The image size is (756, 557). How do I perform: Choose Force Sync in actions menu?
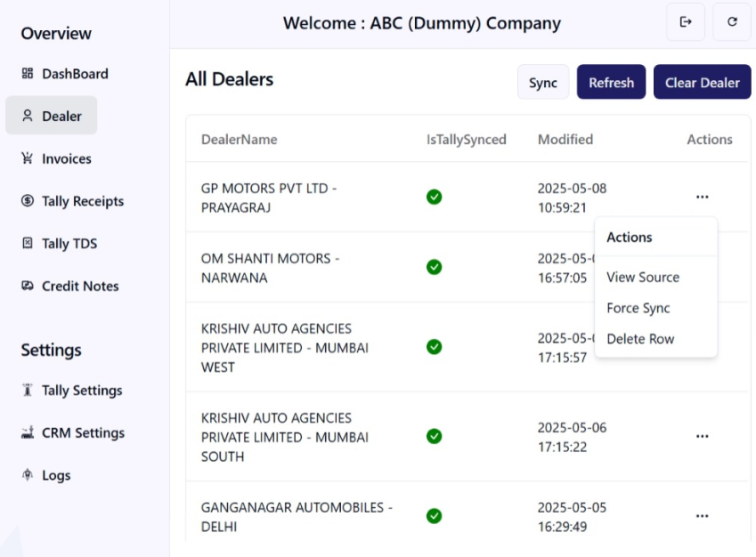coord(638,308)
